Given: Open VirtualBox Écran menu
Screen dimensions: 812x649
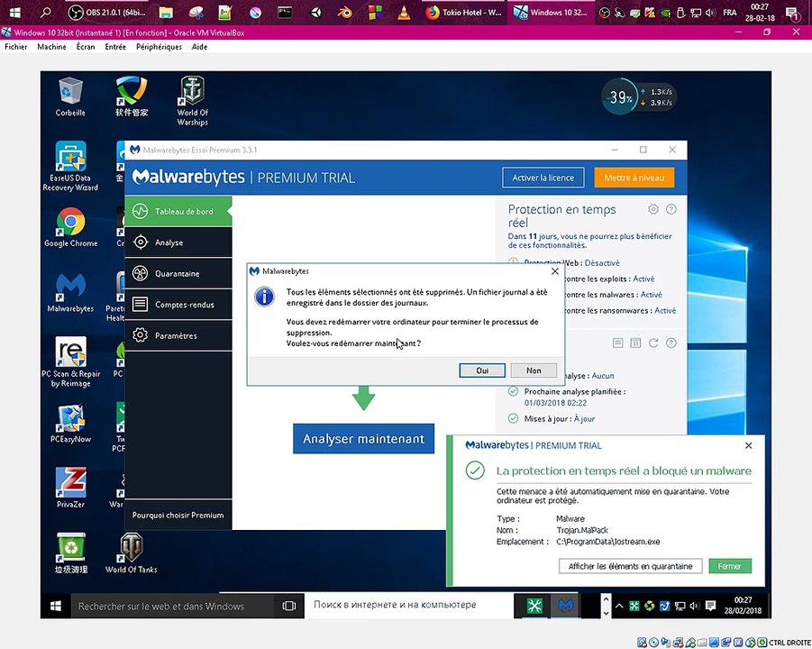Looking at the screenshot, I should click(x=86, y=47).
